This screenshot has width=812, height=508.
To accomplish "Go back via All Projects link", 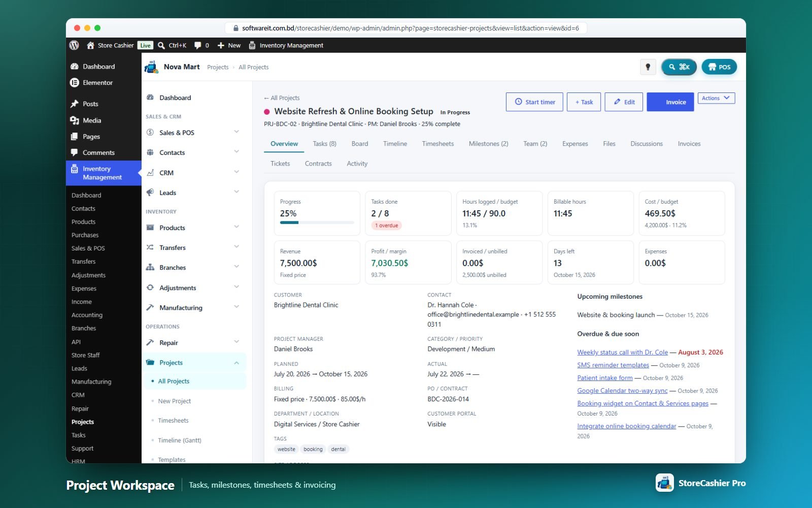I will pos(282,98).
